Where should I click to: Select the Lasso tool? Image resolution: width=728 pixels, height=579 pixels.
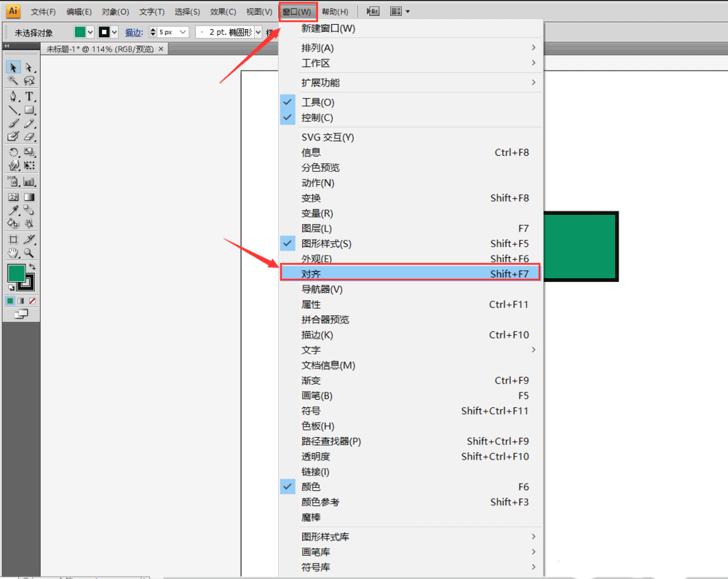[29, 81]
